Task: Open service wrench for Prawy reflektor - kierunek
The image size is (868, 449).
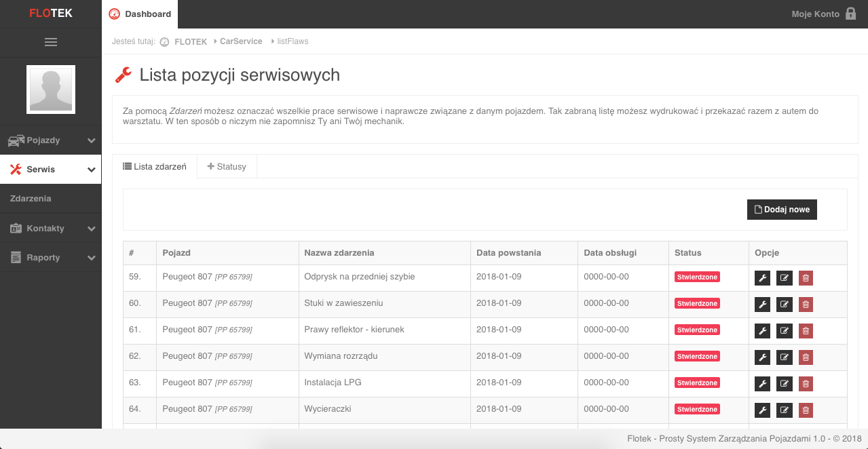Action: [762, 330]
